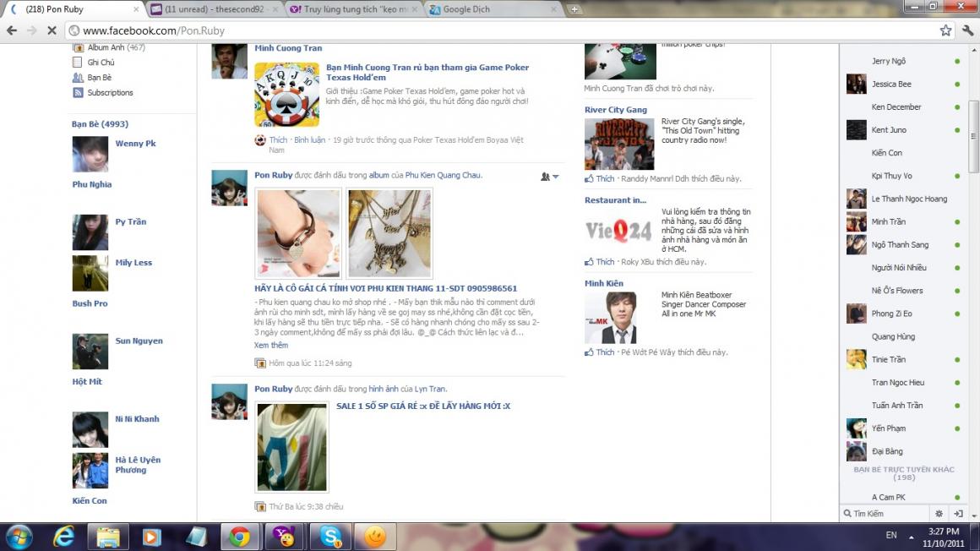Open SALE 1 SỐ SP GIÁ RẺ link
Screen dimensions: 980x551
423,406
